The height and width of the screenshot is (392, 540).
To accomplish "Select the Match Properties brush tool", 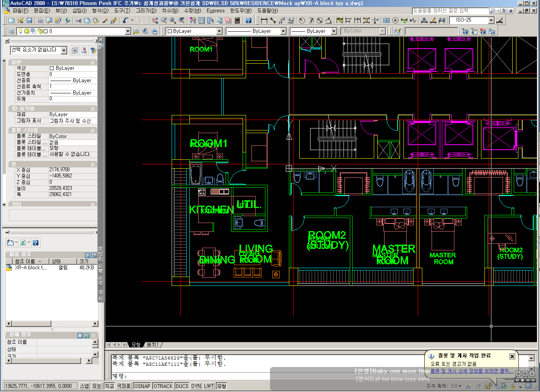I will pyautogui.click(x=105, y=20).
